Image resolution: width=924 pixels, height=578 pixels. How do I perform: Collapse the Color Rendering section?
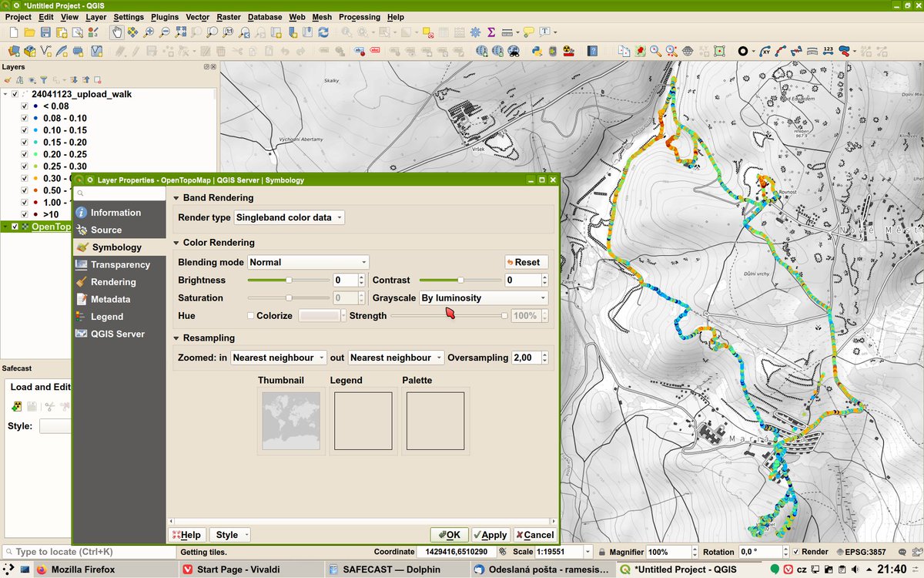click(176, 243)
